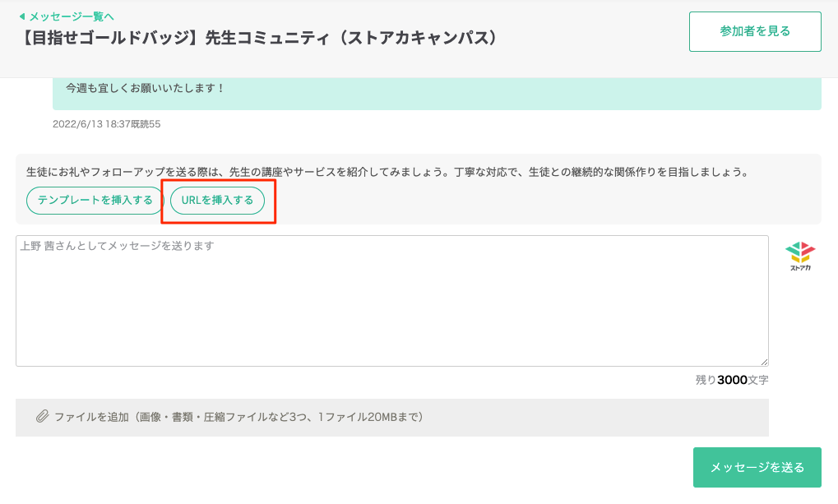
Task: Click the 残り3000文字 character counter
Action: click(x=730, y=377)
